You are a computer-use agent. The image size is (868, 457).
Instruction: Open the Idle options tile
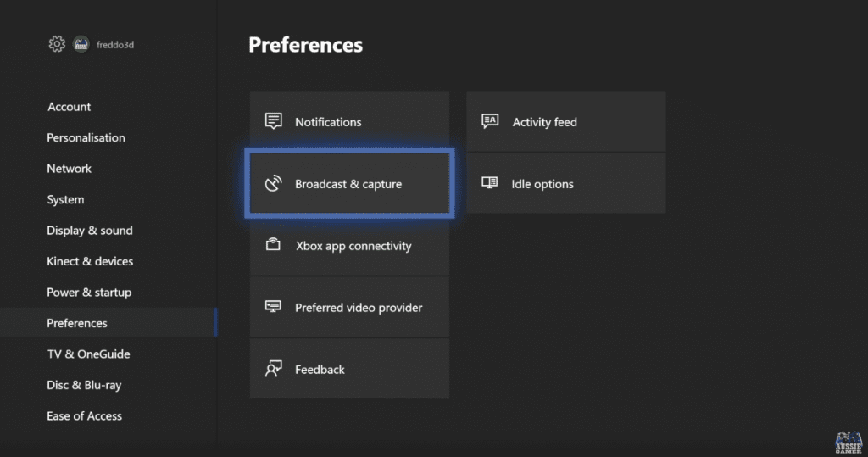(x=565, y=183)
